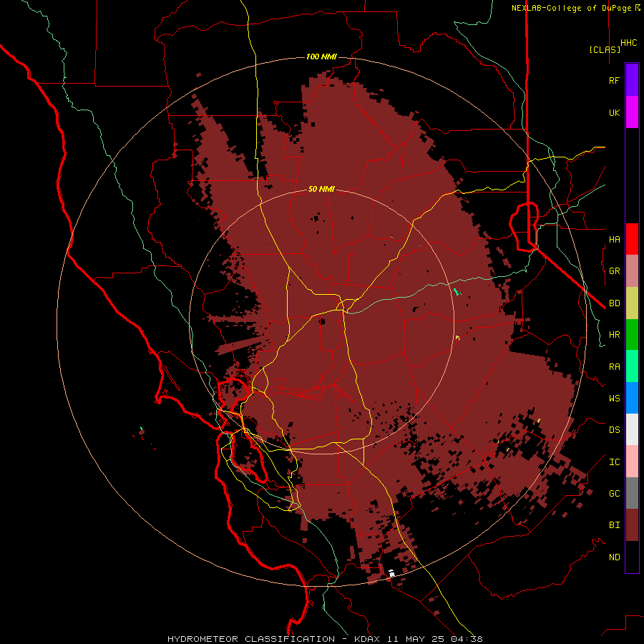
Task: Click the [CLAS] legend header
Action: 605,49
